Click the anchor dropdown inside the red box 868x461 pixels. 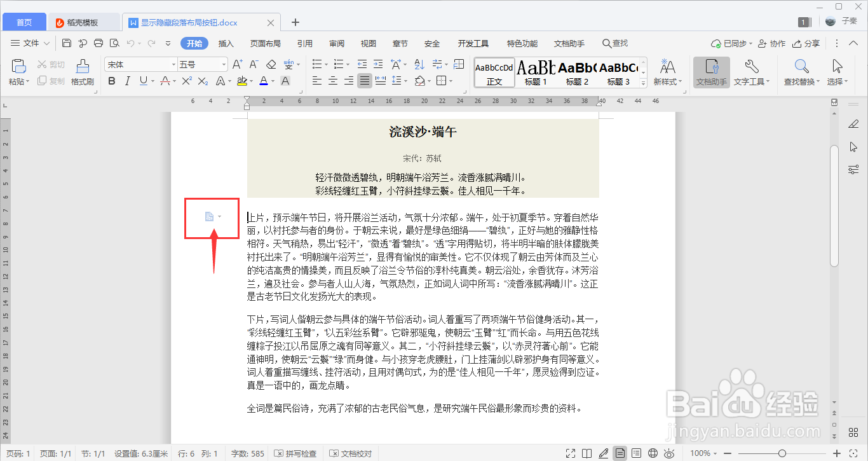[x=216, y=216]
